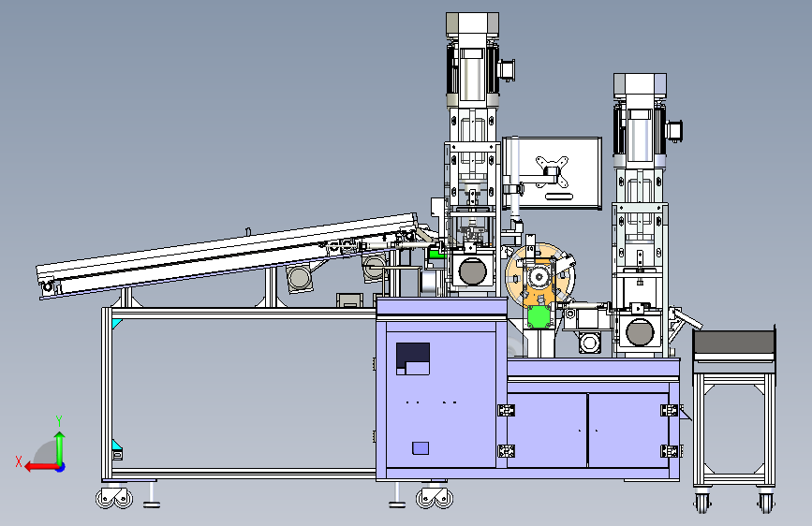Select the junction box on the right motor

click(x=674, y=131)
